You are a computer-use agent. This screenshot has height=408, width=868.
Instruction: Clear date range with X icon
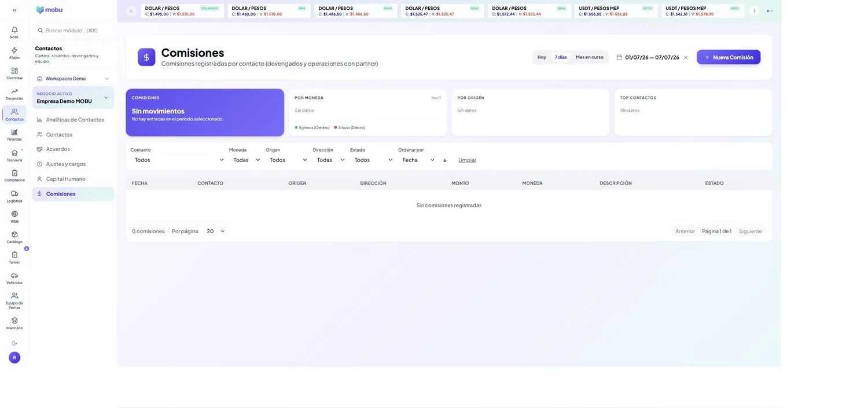tap(686, 57)
